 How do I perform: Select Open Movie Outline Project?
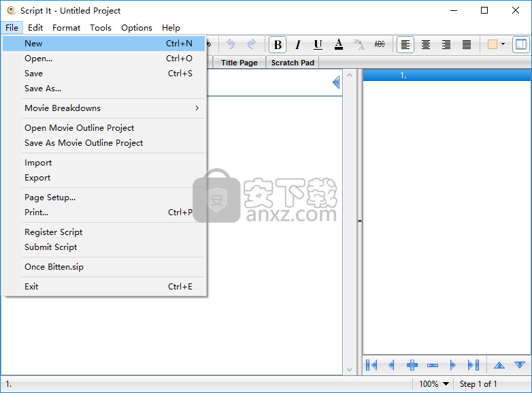click(104, 128)
